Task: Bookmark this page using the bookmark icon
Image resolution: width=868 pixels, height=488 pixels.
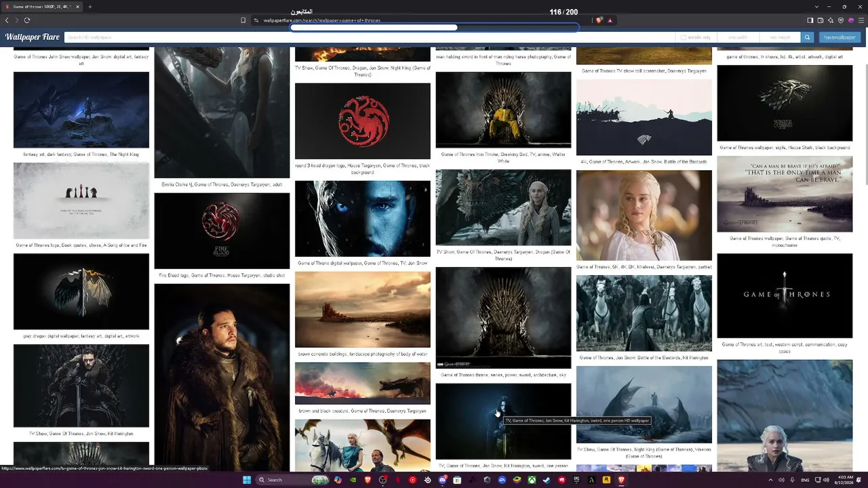Action: click(243, 20)
